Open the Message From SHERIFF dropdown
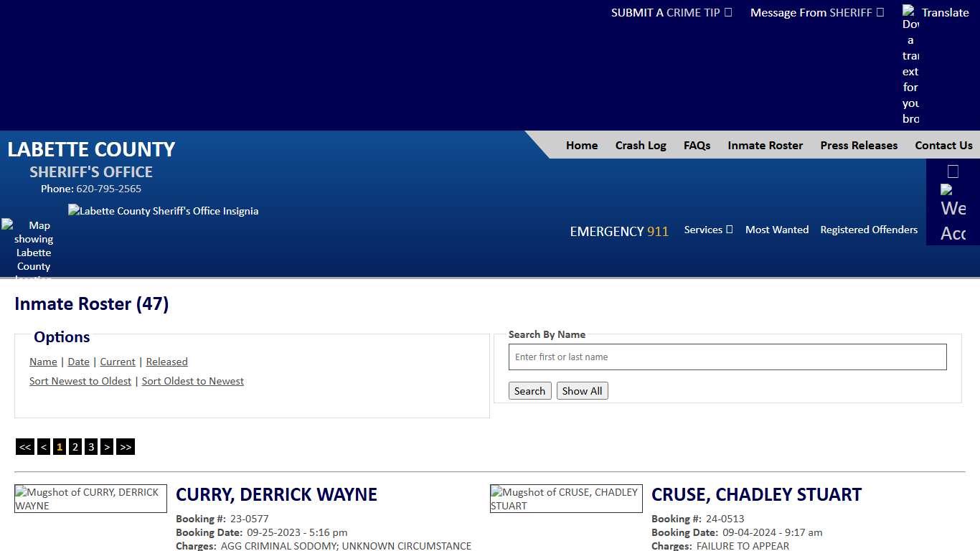Viewport: 980px width, 551px height. click(816, 12)
